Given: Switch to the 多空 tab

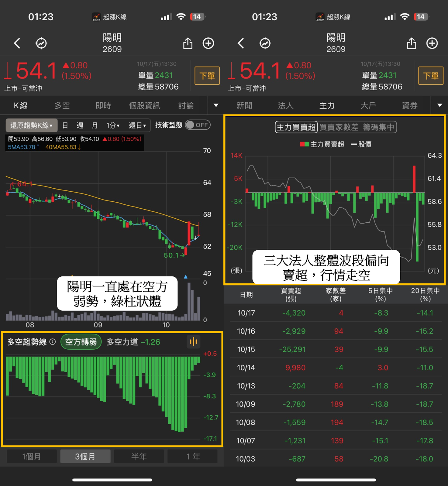Looking at the screenshot, I should pyautogui.click(x=62, y=105).
